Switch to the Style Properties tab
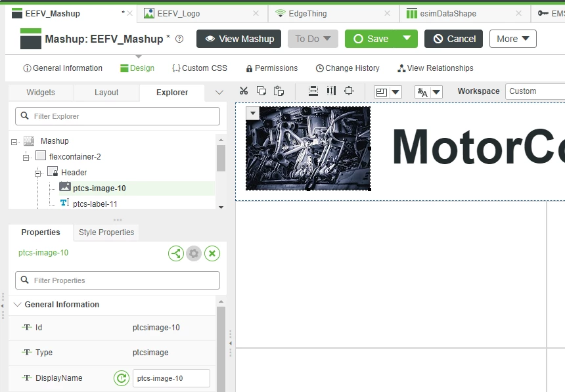The height and width of the screenshot is (392, 565). [106, 232]
